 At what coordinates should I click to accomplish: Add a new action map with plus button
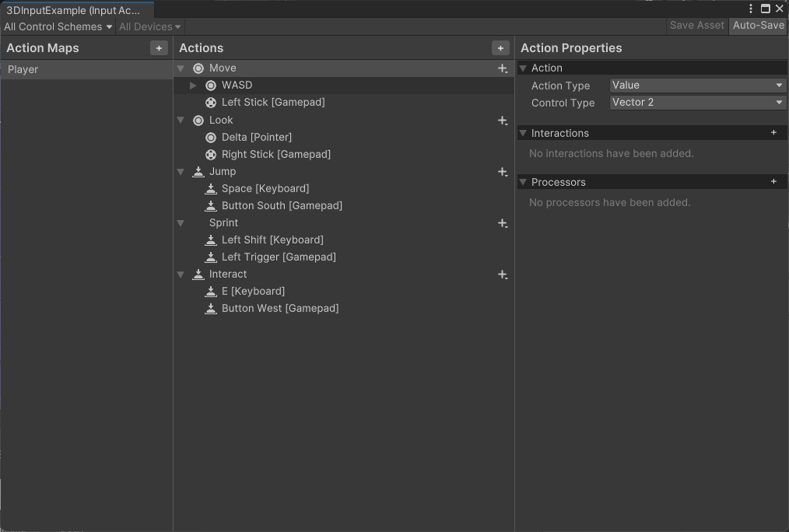coord(159,48)
